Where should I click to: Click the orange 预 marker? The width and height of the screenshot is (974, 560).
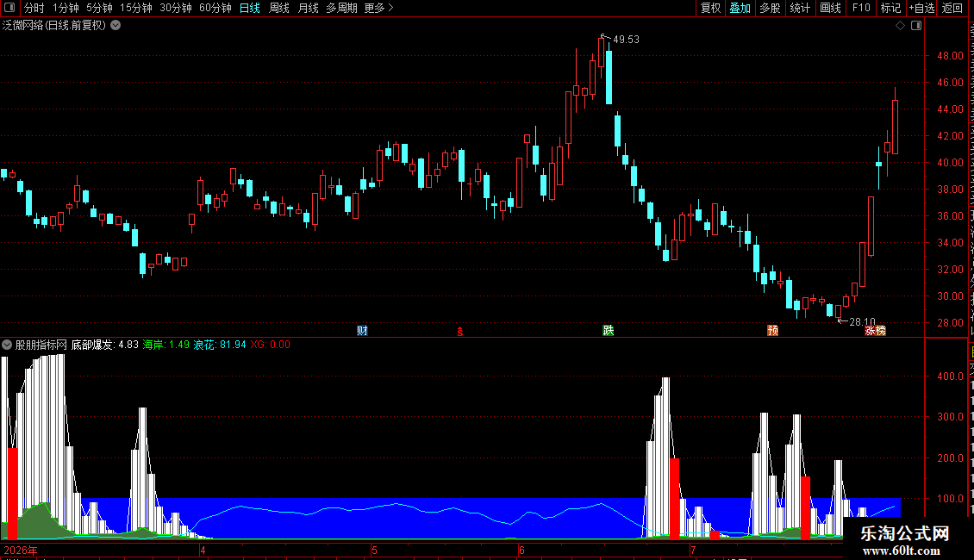(773, 330)
